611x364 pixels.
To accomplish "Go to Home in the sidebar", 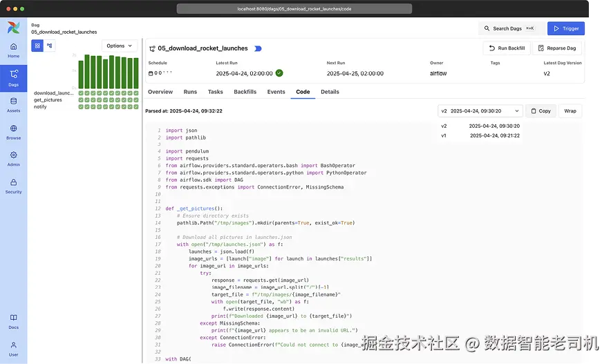I will click(13, 50).
